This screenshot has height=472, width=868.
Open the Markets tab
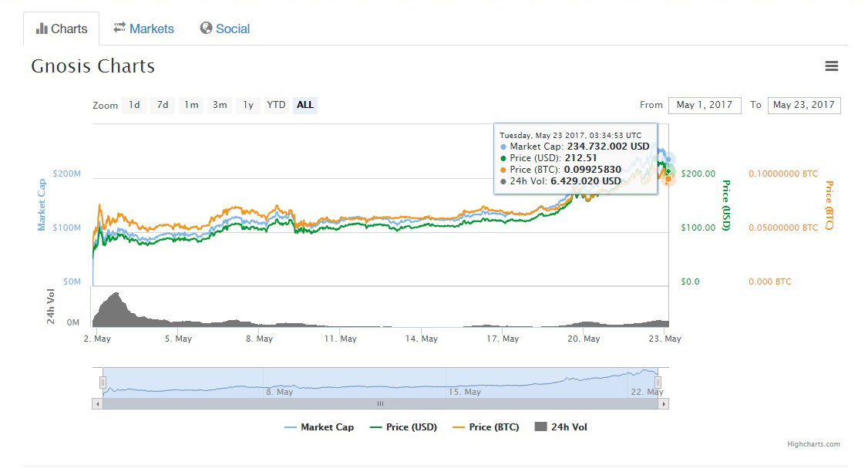143,29
